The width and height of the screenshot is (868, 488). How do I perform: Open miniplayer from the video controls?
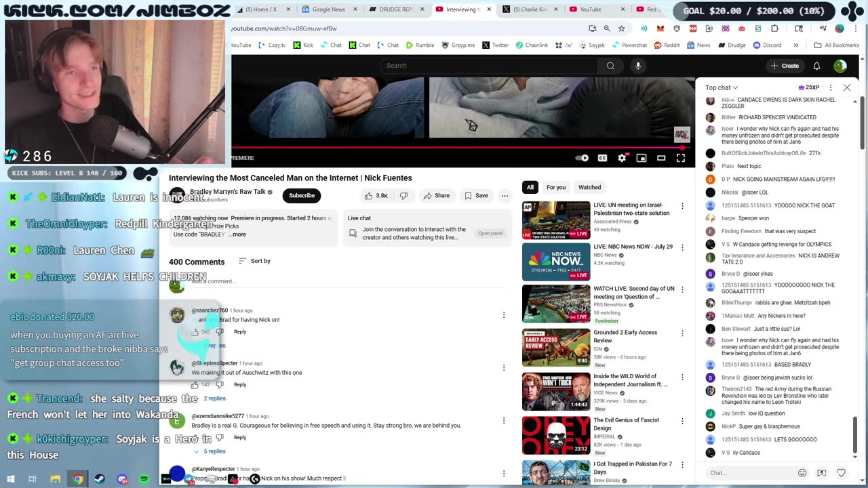click(x=642, y=158)
